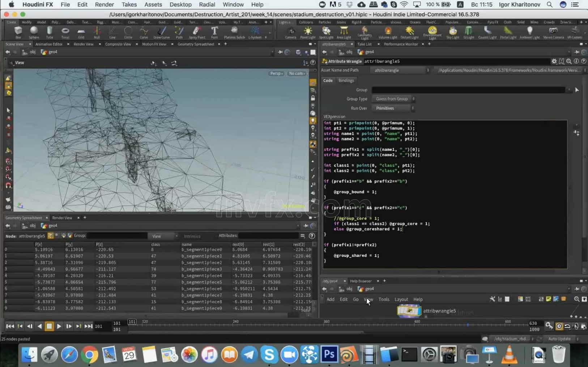Image resolution: width=588 pixels, height=367 pixels.
Task: Open the parameter gear menu for attribwrangle5
Action: pos(554,61)
